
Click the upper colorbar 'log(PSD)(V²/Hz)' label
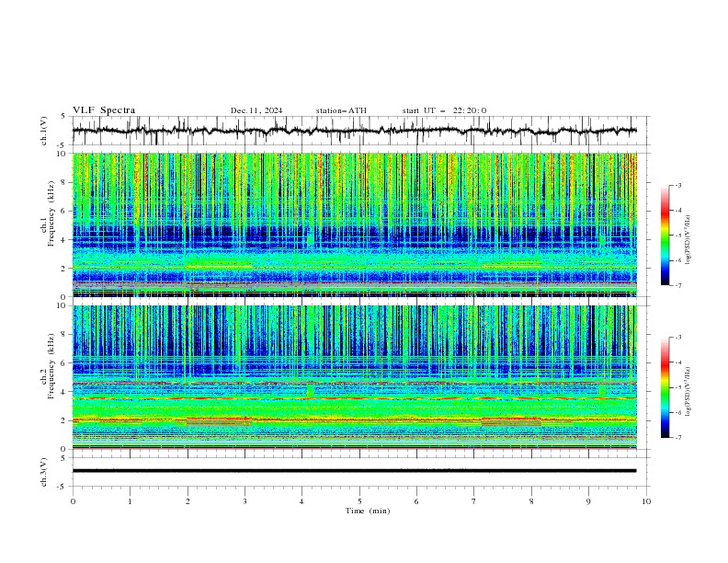pos(688,240)
